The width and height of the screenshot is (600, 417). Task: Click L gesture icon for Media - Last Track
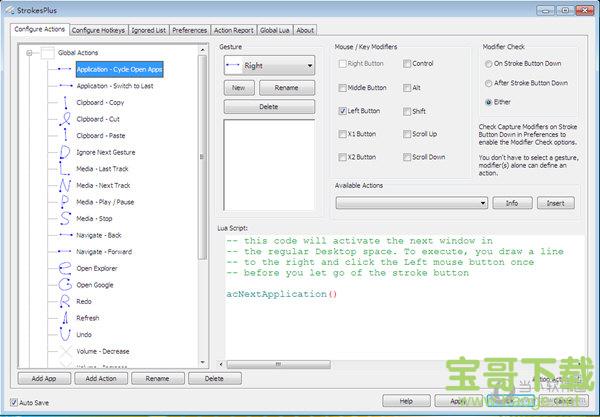pyautogui.click(x=65, y=169)
